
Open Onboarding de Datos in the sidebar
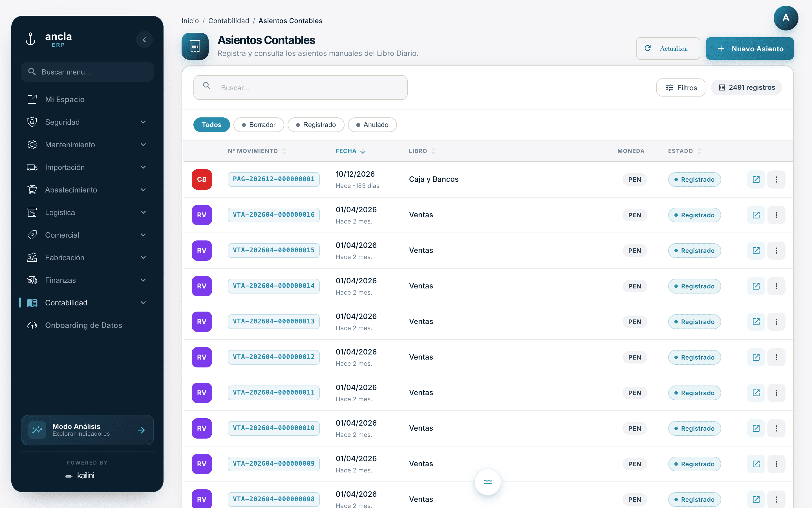point(87,325)
